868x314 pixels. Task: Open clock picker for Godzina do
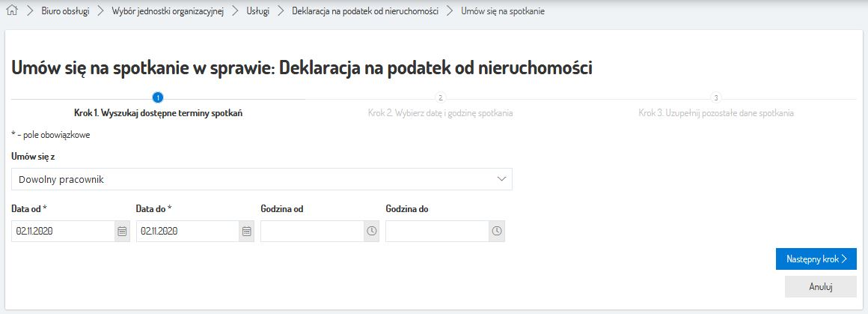pos(497,232)
